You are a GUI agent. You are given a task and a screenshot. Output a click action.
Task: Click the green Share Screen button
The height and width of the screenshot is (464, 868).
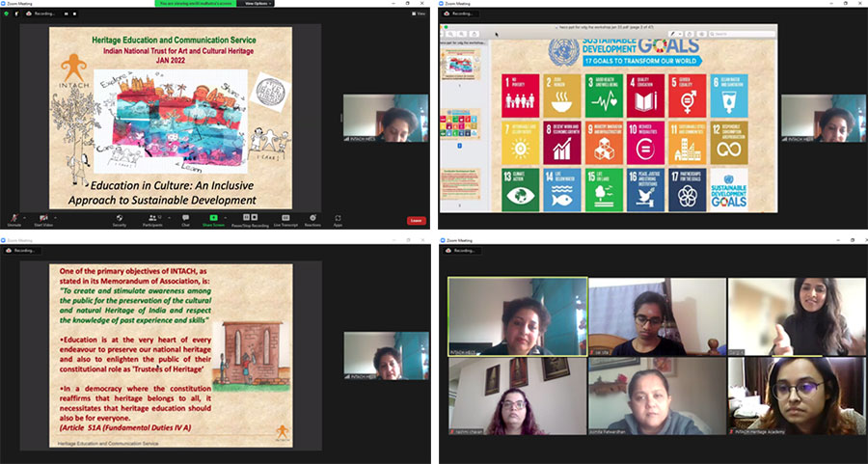pyautogui.click(x=213, y=220)
